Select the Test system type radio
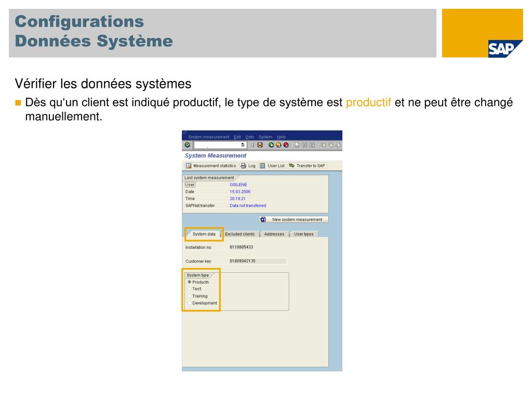Image resolution: width=532 pixels, height=399 pixels. (189, 289)
